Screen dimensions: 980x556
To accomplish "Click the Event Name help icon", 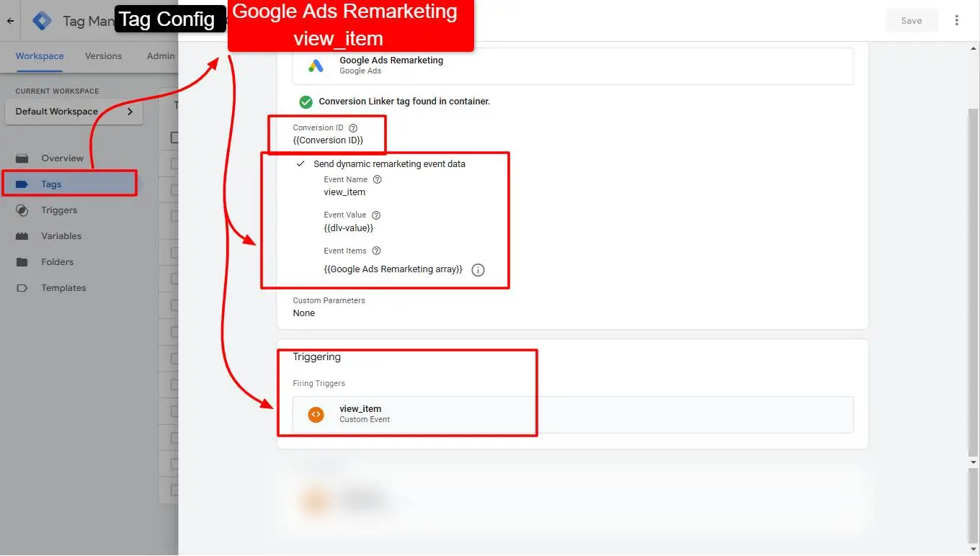I will [x=377, y=179].
